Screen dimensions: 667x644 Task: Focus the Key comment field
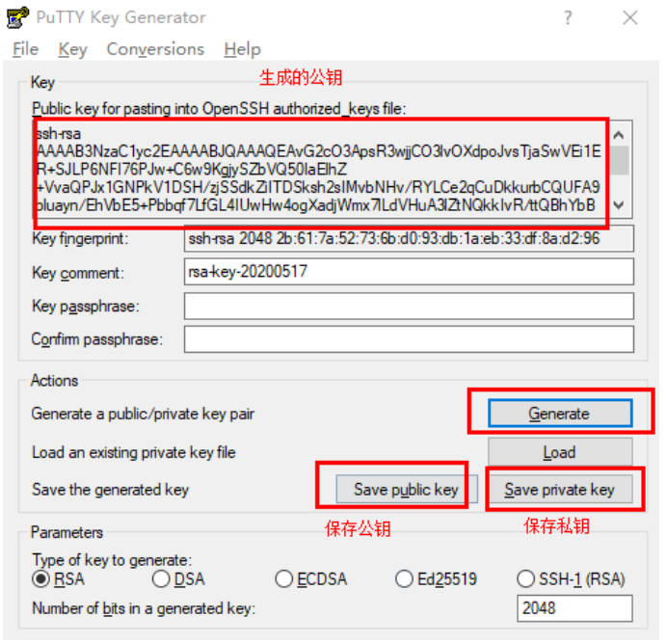click(x=409, y=272)
